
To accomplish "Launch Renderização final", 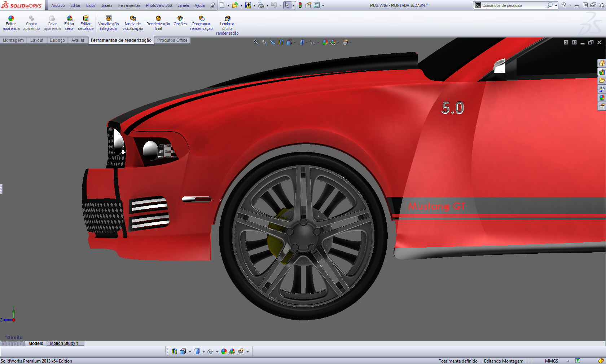I will tap(158, 23).
